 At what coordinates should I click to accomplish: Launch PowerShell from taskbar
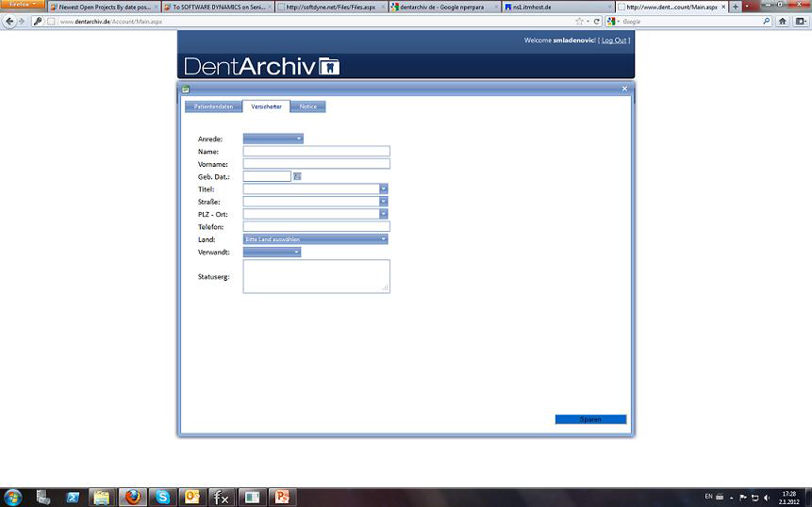point(73,498)
